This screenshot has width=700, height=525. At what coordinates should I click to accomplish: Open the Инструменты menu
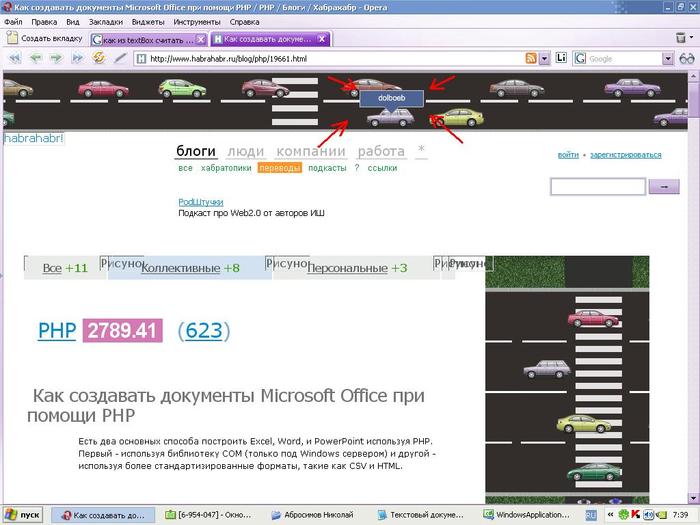pos(197,22)
